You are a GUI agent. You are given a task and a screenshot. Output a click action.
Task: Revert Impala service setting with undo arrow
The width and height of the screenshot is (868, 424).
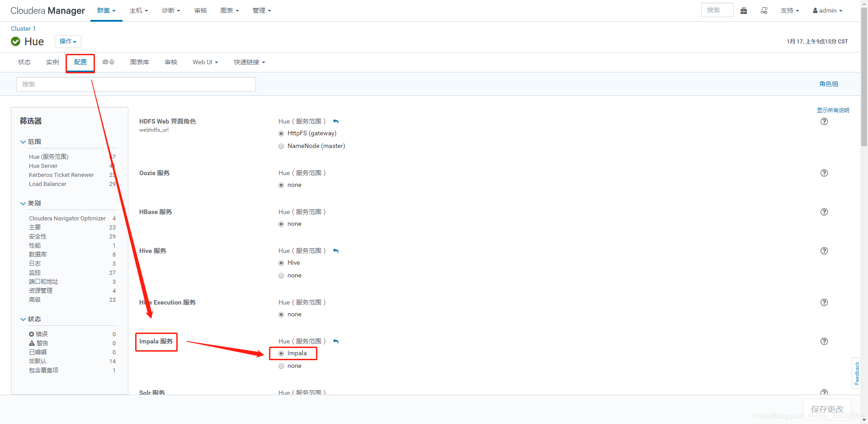tap(336, 341)
